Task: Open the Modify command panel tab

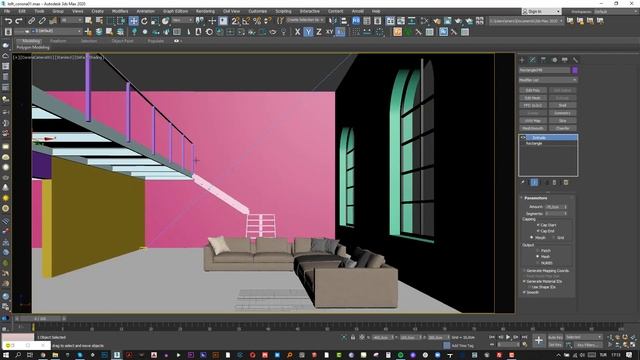Action: click(x=533, y=60)
